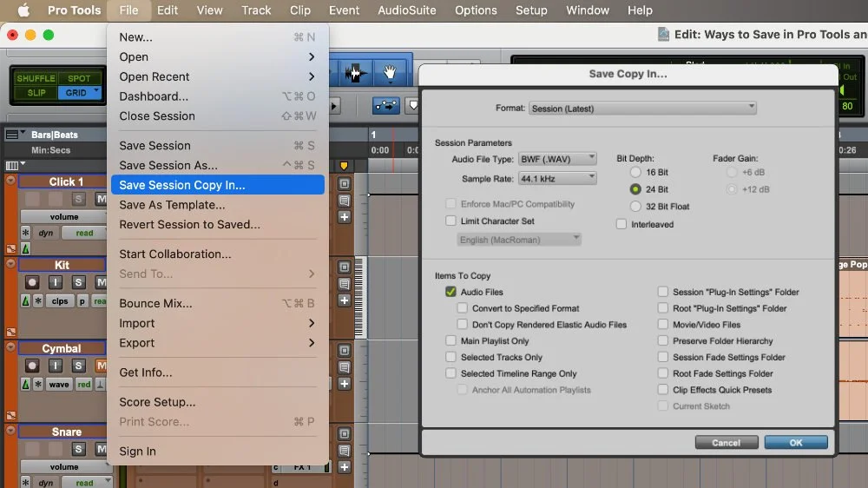
Task: Toggle the automation follows edit button
Action: click(x=386, y=105)
